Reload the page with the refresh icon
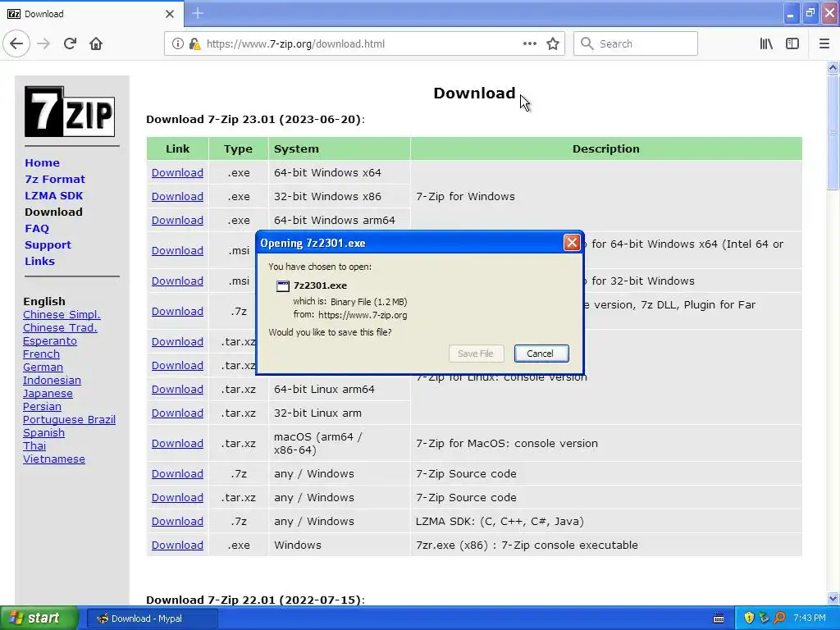 coord(70,43)
